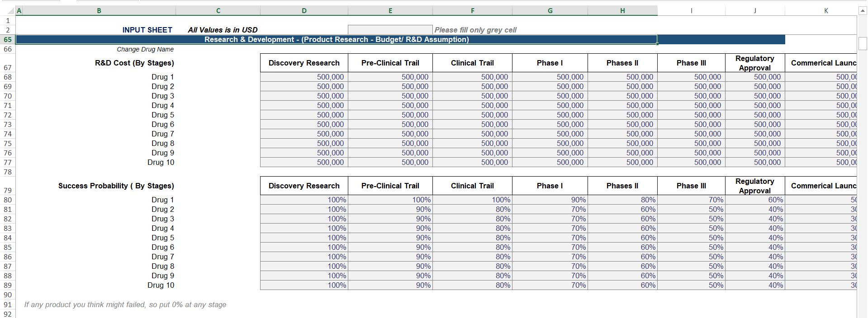This screenshot has height=318, width=868.
Task: Click Drug 4 Clinical Trail cost cell
Action: (x=472, y=105)
